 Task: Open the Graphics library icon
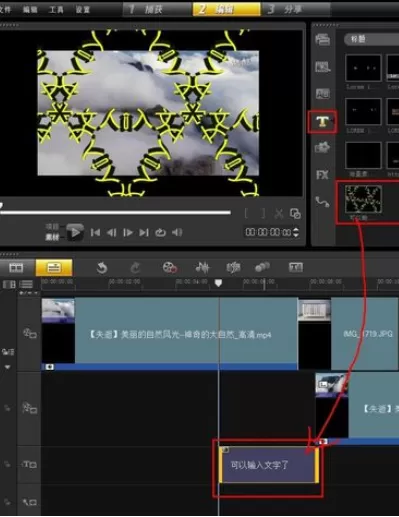click(322, 148)
